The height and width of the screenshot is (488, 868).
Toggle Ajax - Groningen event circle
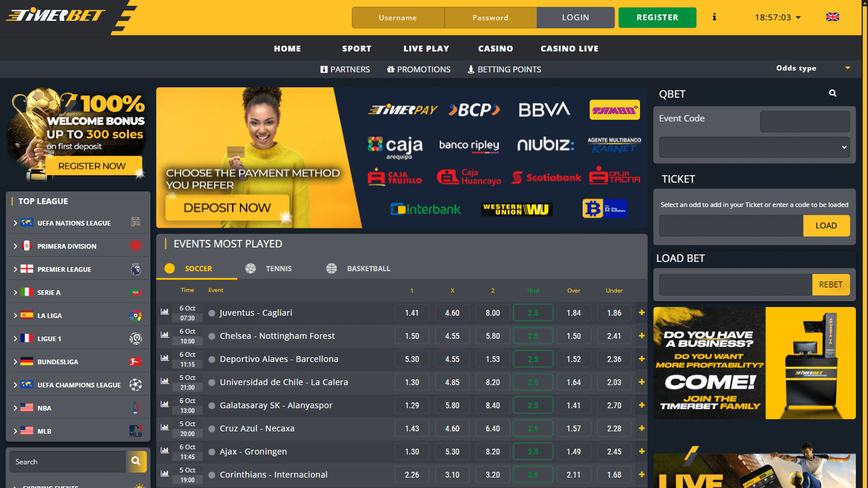coord(212,452)
